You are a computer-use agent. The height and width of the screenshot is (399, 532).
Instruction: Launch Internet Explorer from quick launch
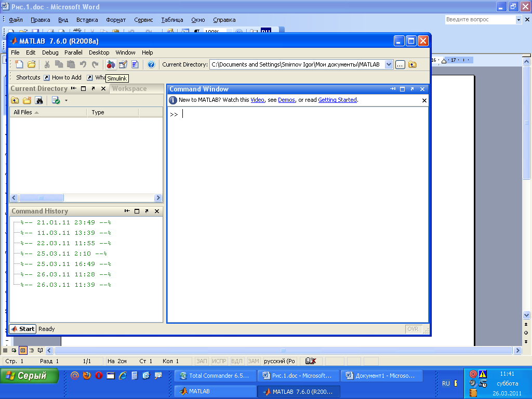coord(123,375)
